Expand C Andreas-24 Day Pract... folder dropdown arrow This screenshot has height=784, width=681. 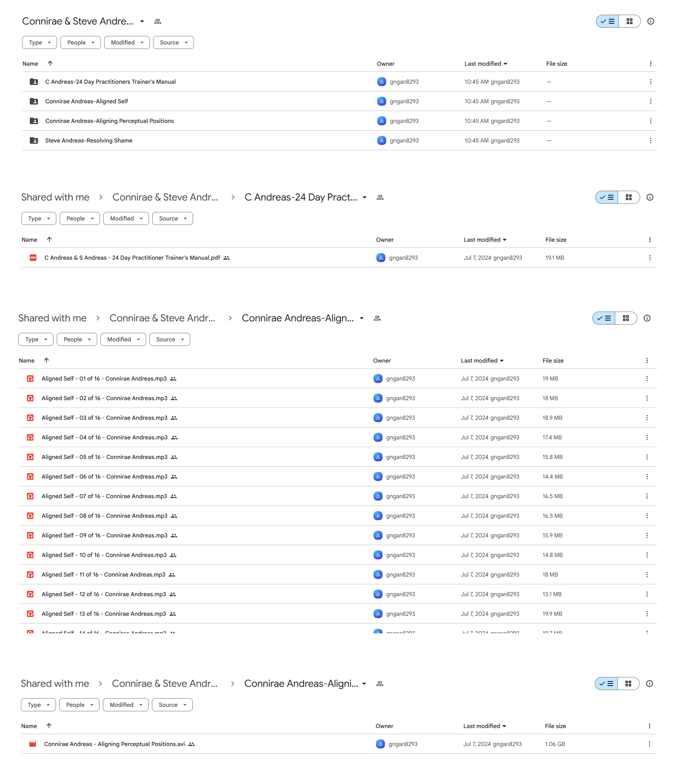365,197
